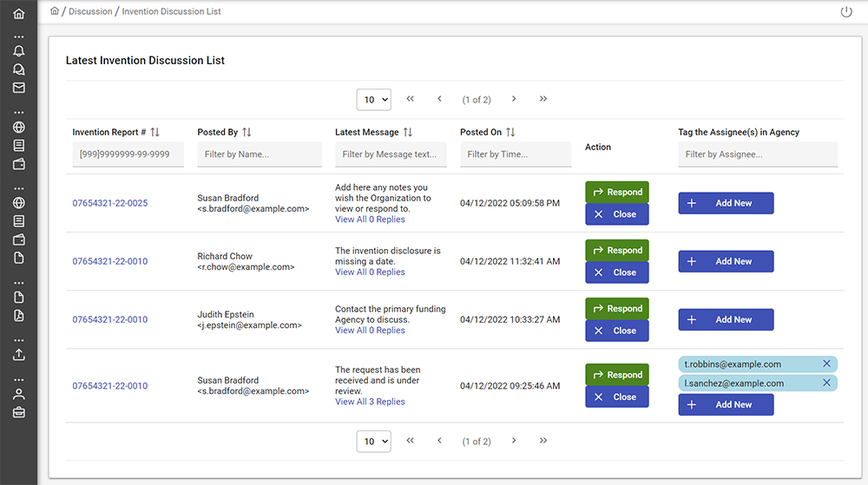Click Discussion in the breadcrumb
The width and height of the screenshot is (868, 485).
coord(90,12)
